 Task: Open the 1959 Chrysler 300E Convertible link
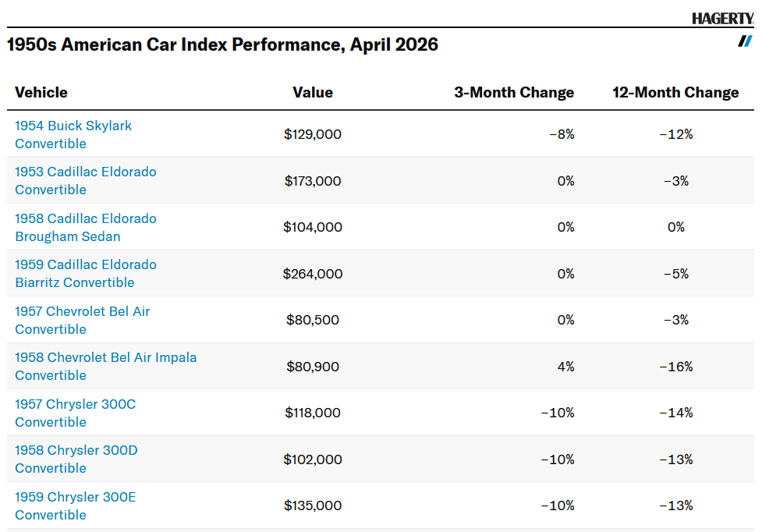coord(75,505)
